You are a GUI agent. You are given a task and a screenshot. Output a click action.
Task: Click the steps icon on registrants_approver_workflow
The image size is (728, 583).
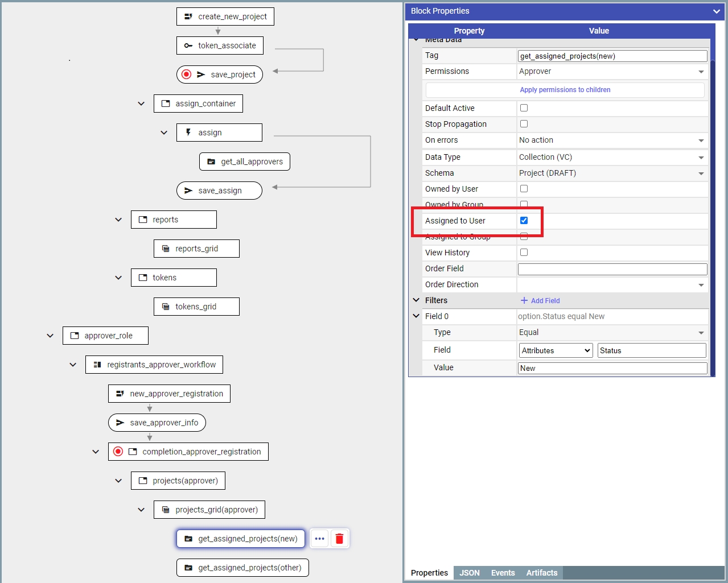click(97, 365)
